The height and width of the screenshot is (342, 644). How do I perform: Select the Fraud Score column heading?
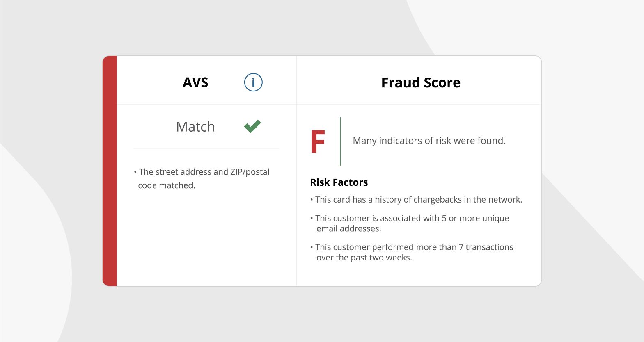click(421, 83)
